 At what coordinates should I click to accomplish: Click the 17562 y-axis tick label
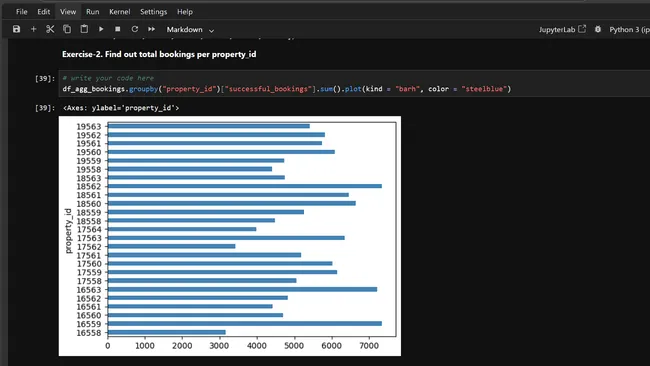tap(89, 247)
